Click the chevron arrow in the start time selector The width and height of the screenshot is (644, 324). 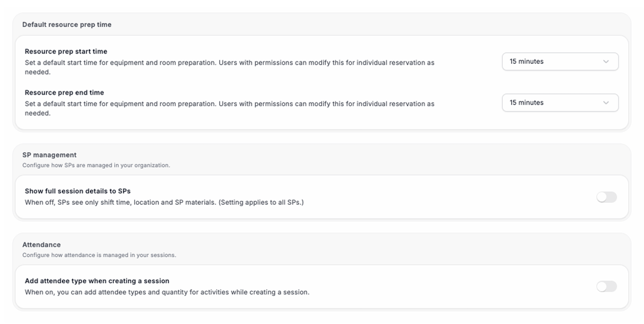pyautogui.click(x=606, y=62)
